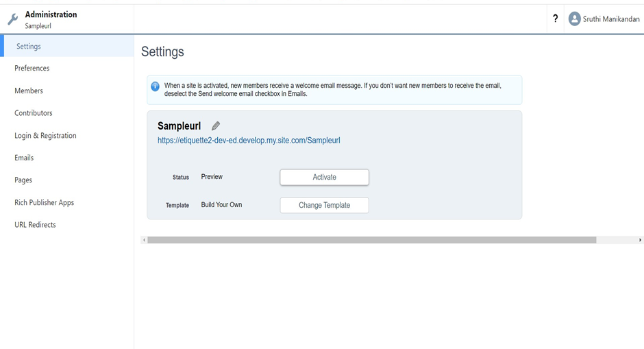
Task: Click the blue info icon in banner
Action: pos(155,86)
